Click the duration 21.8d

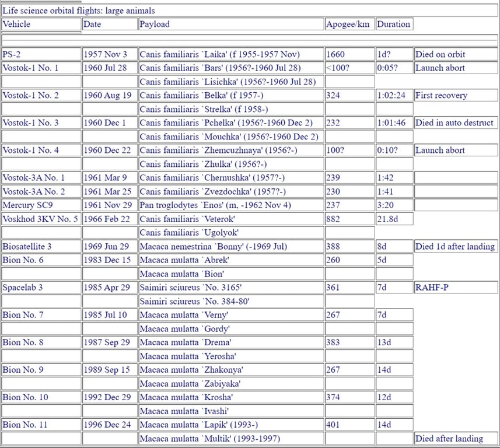pyautogui.click(x=394, y=219)
